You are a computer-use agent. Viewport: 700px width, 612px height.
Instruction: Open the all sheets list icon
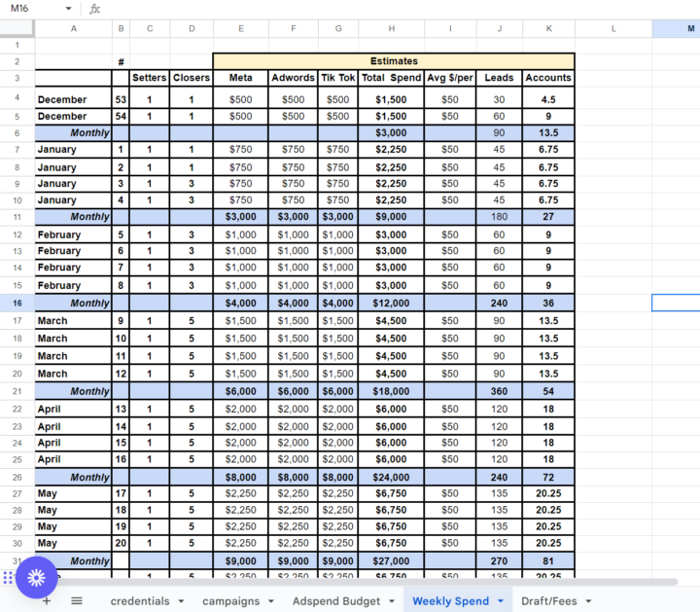pyautogui.click(x=77, y=601)
